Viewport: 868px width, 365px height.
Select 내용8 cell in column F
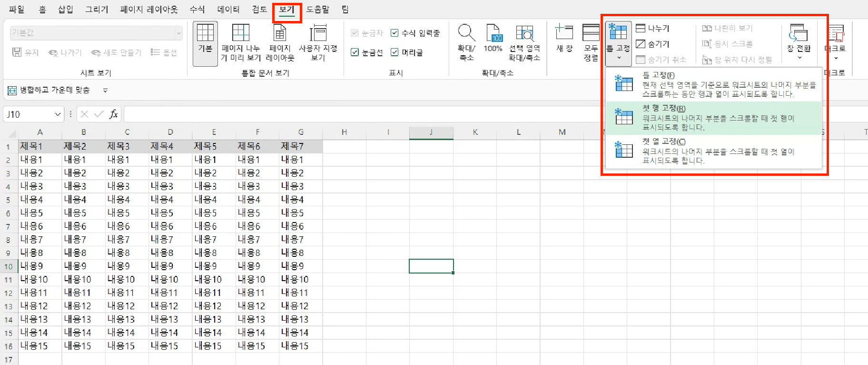(x=257, y=253)
